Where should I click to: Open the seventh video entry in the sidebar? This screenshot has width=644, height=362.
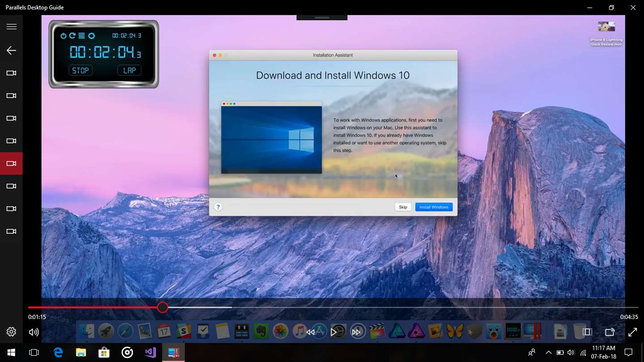coord(11,209)
